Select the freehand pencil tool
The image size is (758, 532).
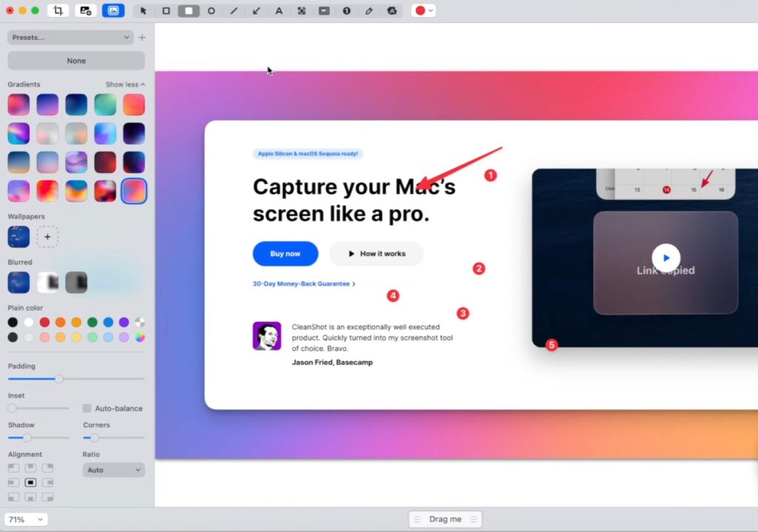pos(369,10)
